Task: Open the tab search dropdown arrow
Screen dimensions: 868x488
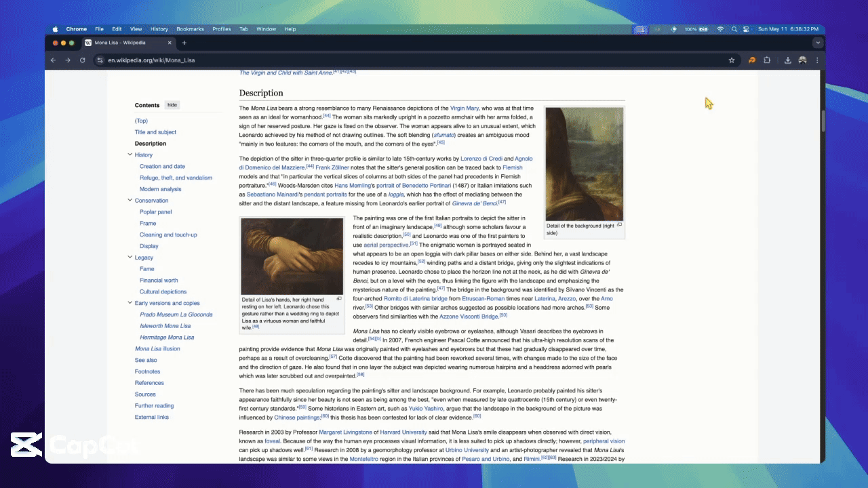Action: (x=818, y=43)
